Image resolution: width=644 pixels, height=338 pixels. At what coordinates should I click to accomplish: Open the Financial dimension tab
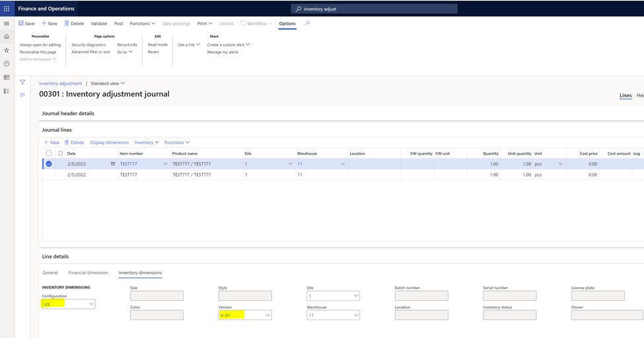89,273
